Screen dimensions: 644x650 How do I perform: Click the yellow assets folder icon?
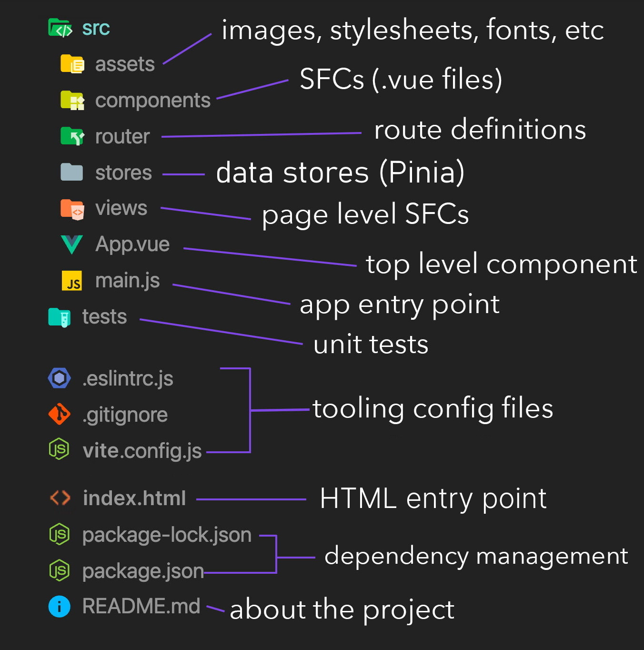pyautogui.click(x=72, y=64)
